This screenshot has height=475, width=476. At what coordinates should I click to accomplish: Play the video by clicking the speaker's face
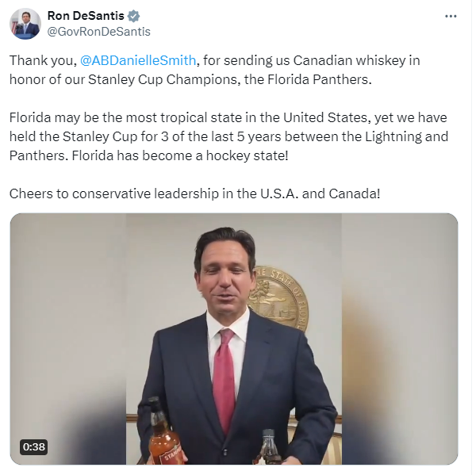click(224, 273)
